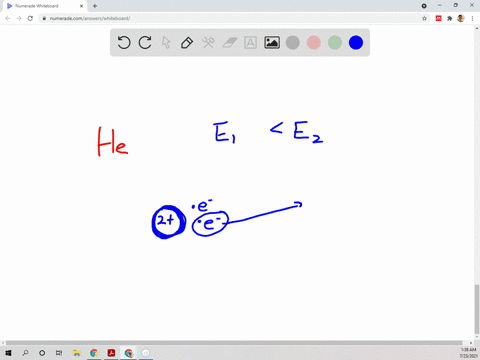This screenshot has height=360, width=480.
Task: Redo the last undone stroke
Action: point(145,43)
